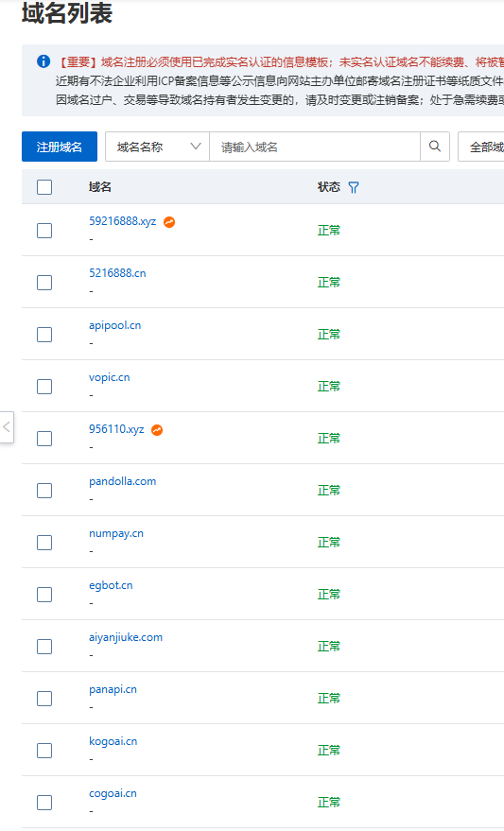Check the box for cogoai.cn
Image resolution: width=504 pixels, height=831 pixels.
click(44, 803)
